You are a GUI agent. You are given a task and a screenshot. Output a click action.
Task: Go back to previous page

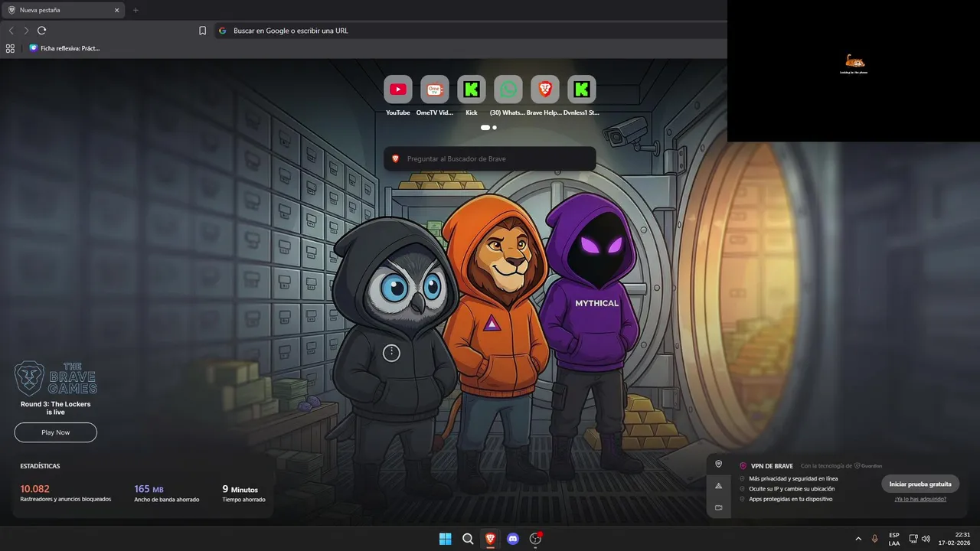coord(11,31)
